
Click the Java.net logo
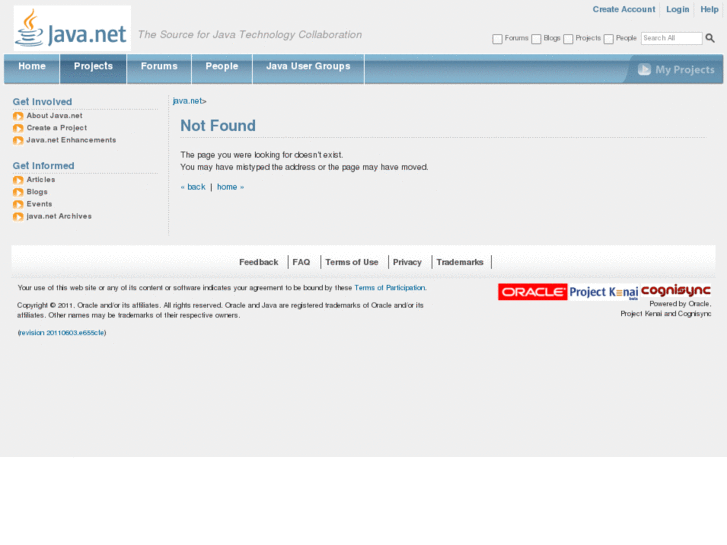[x=72, y=28]
